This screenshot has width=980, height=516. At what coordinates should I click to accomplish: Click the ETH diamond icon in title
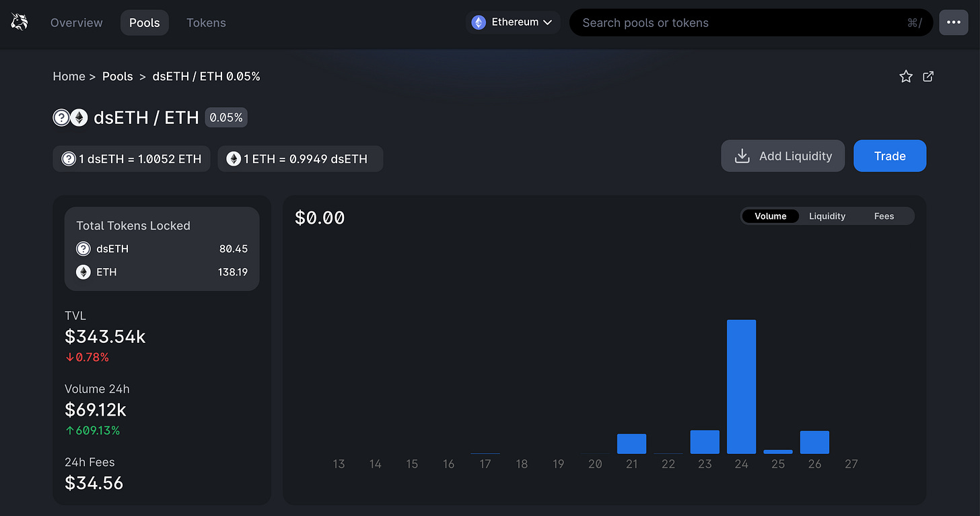(x=79, y=118)
